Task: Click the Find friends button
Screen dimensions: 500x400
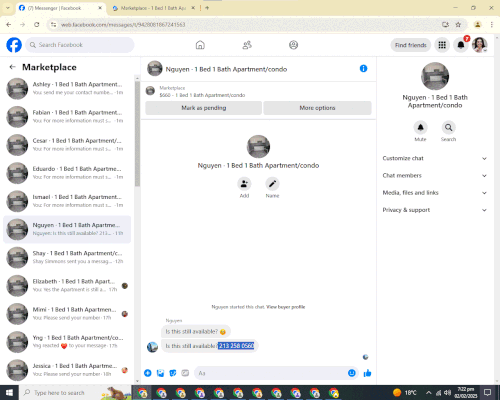Action: click(411, 45)
